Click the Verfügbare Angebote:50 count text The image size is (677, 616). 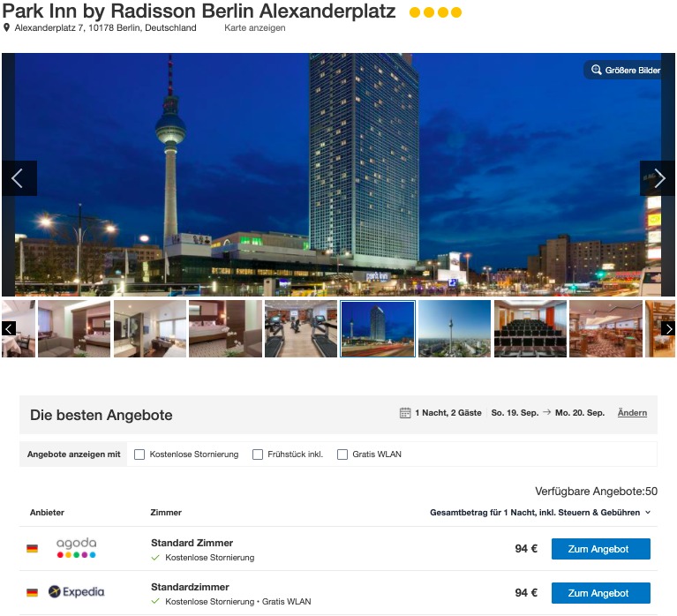click(596, 492)
